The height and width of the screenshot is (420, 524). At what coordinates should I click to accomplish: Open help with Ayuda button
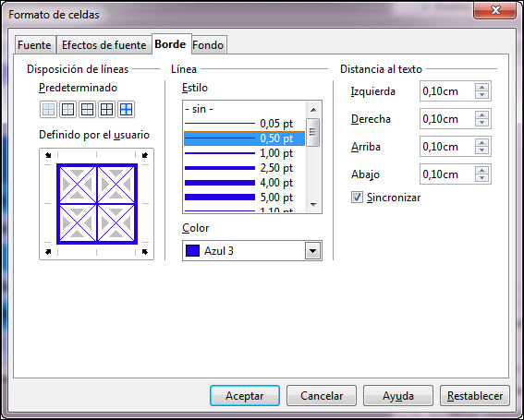pos(398,396)
